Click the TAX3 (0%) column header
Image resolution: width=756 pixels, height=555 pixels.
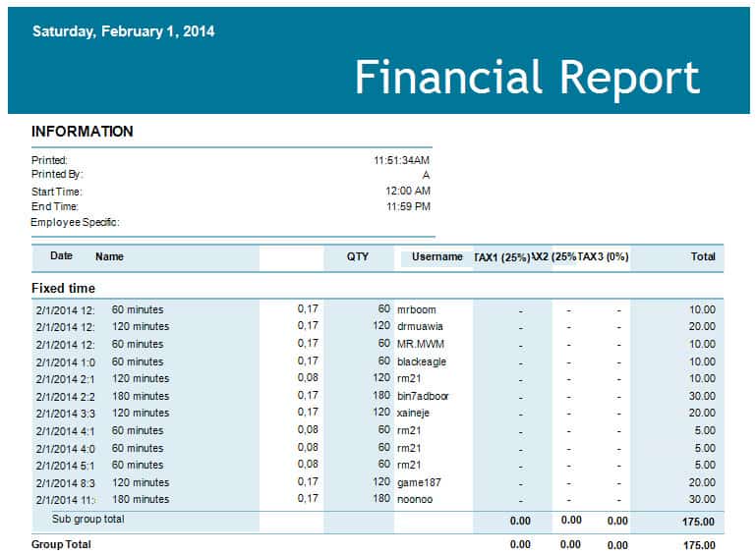click(x=604, y=256)
